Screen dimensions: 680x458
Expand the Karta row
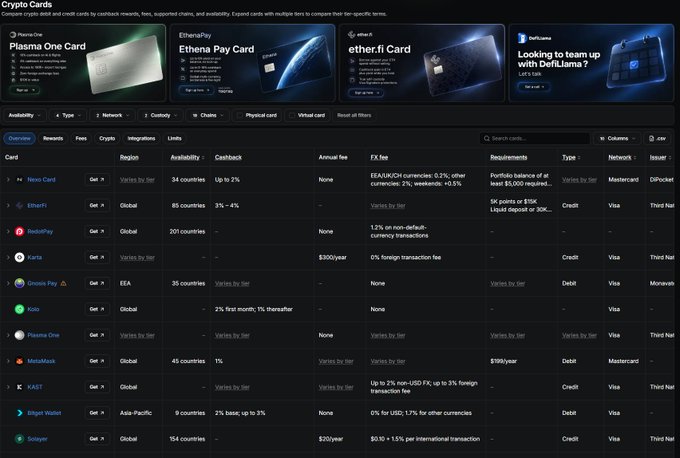[x=8, y=257]
